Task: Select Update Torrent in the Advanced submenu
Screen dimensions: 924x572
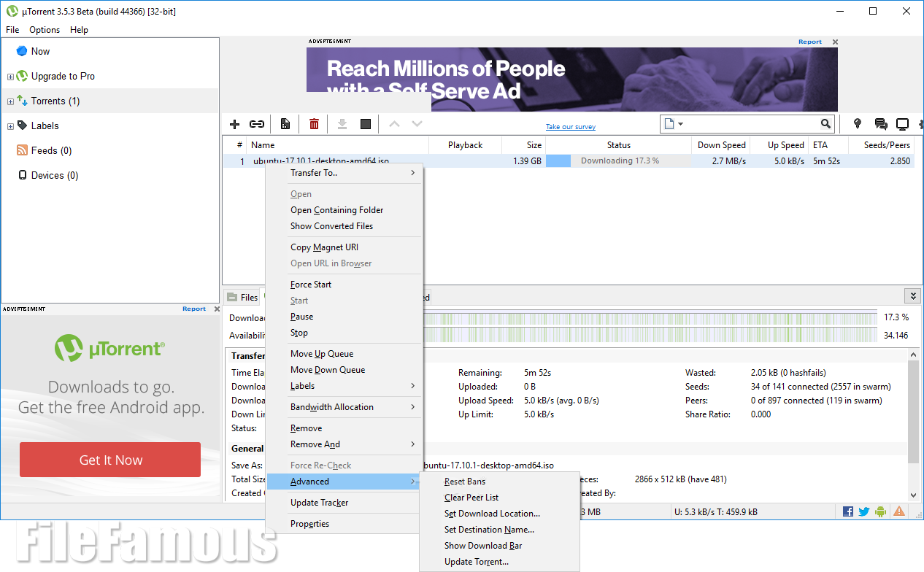Action: click(499, 562)
